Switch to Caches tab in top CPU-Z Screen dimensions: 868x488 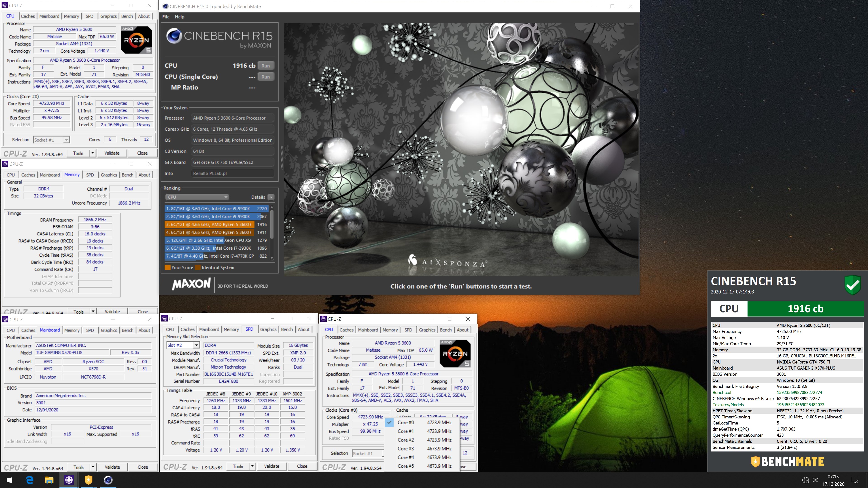point(28,16)
